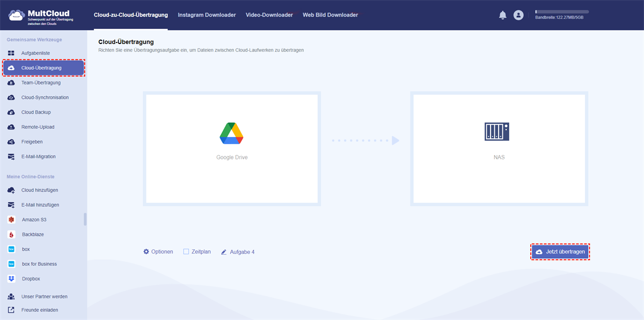Open the user account avatar icon
Screen dimensions: 644x320
518,15
